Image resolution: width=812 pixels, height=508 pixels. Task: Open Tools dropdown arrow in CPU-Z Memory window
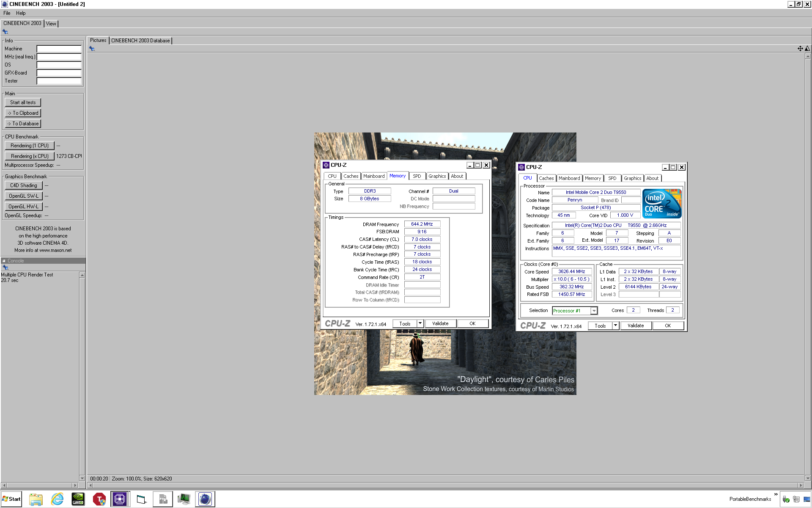click(x=420, y=323)
